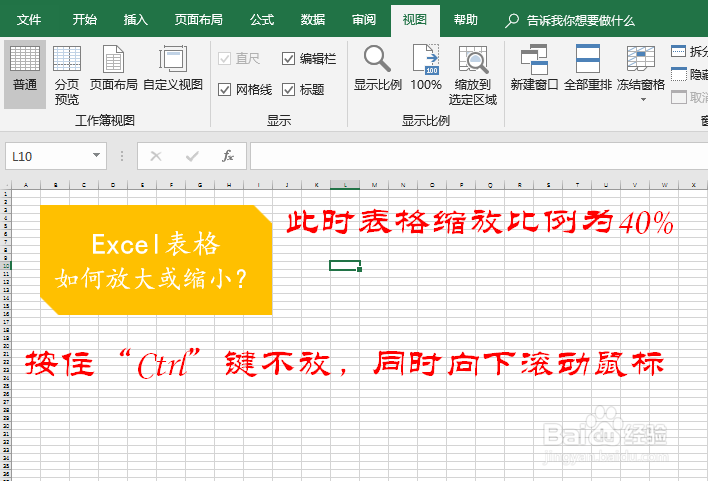Click the formula bar expand dots handle
This screenshot has height=481, width=708.
[122, 156]
